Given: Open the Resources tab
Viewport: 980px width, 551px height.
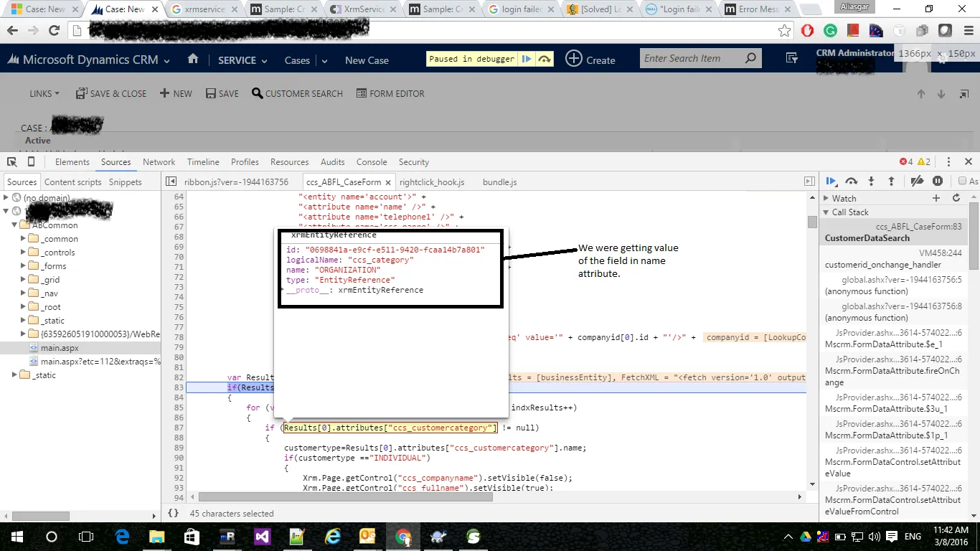Looking at the screenshot, I should 290,162.
